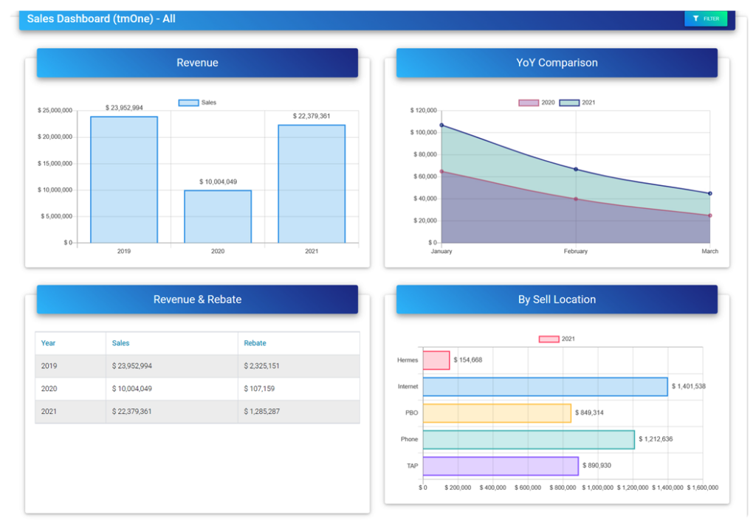The height and width of the screenshot is (532, 756).
Task: Select the 2019 bar in the Revenue chart
Action: pyautogui.click(x=123, y=181)
